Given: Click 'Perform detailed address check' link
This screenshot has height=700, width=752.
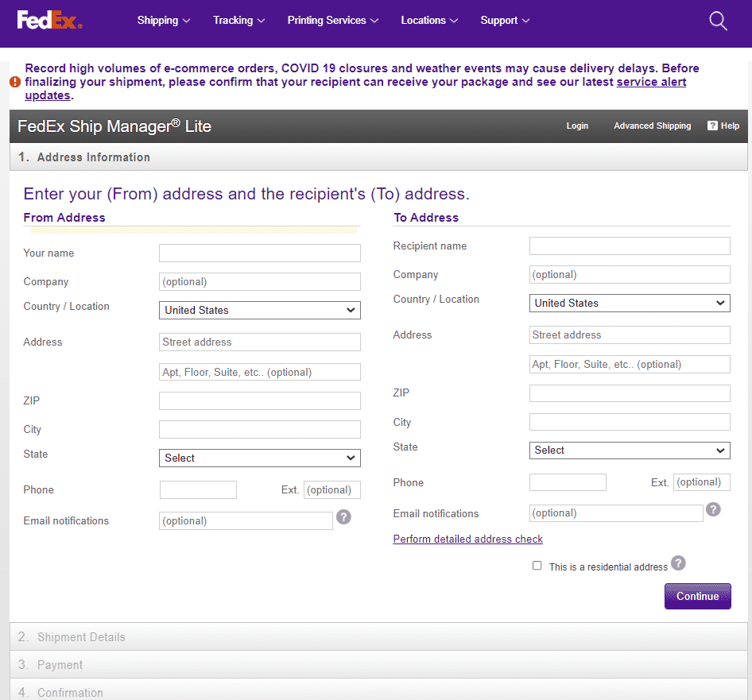Looking at the screenshot, I should click(467, 539).
